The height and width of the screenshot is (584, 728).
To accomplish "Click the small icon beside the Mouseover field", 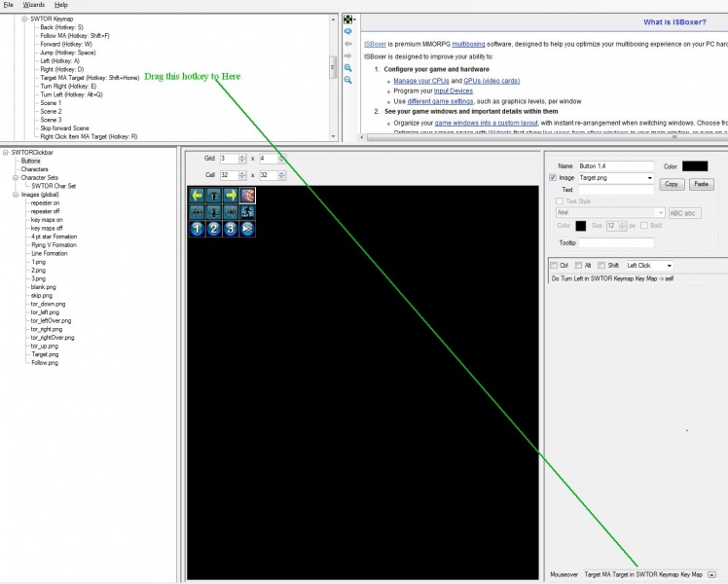I will point(711,574).
